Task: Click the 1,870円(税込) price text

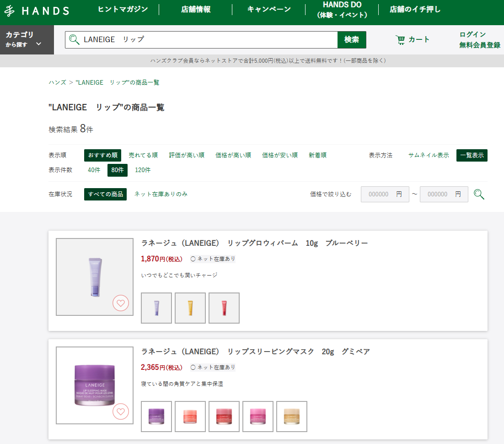Action: click(162, 259)
